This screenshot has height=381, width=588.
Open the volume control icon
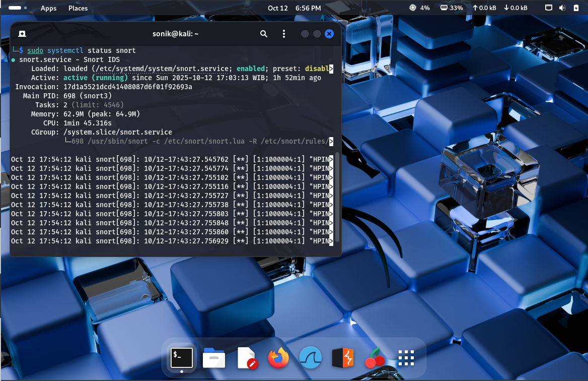(562, 8)
